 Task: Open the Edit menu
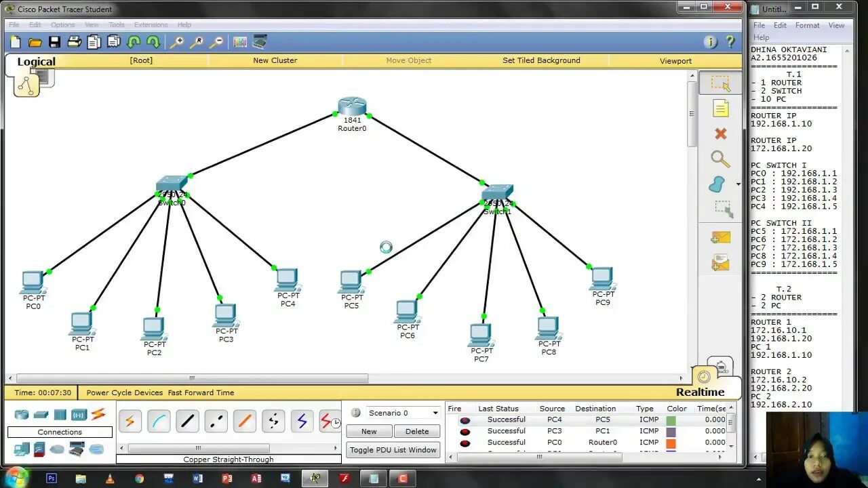tap(35, 25)
